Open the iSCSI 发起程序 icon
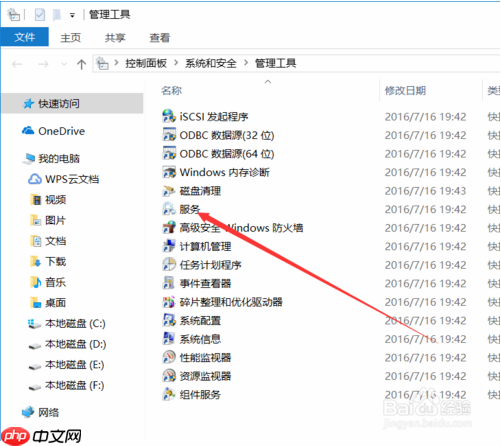The height and width of the screenshot is (446, 501). (x=169, y=116)
